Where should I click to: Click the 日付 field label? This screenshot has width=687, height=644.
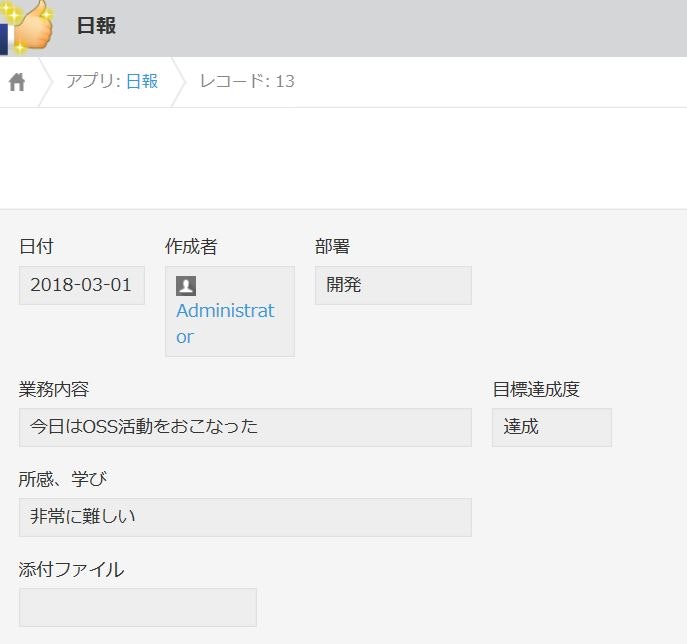(x=36, y=246)
